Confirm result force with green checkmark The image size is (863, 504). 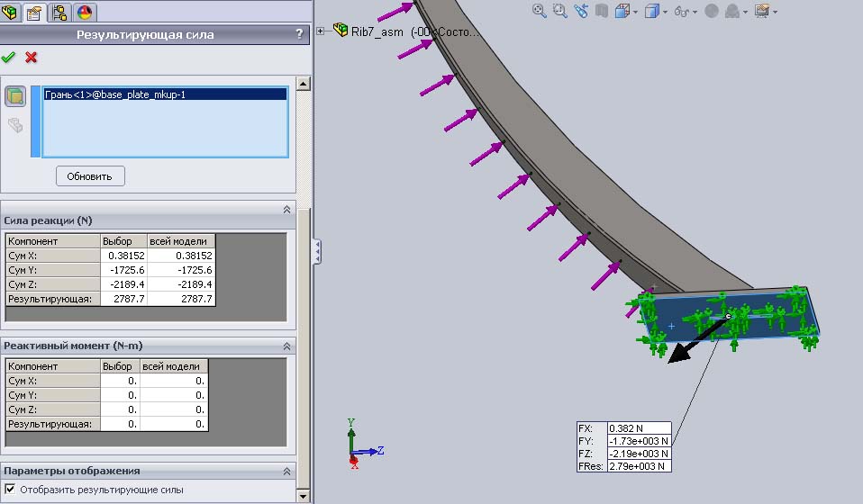[x=8, y=58]
